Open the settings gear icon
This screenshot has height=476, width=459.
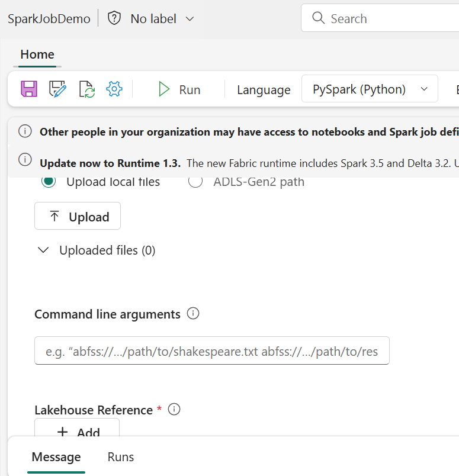click(114, 89)
